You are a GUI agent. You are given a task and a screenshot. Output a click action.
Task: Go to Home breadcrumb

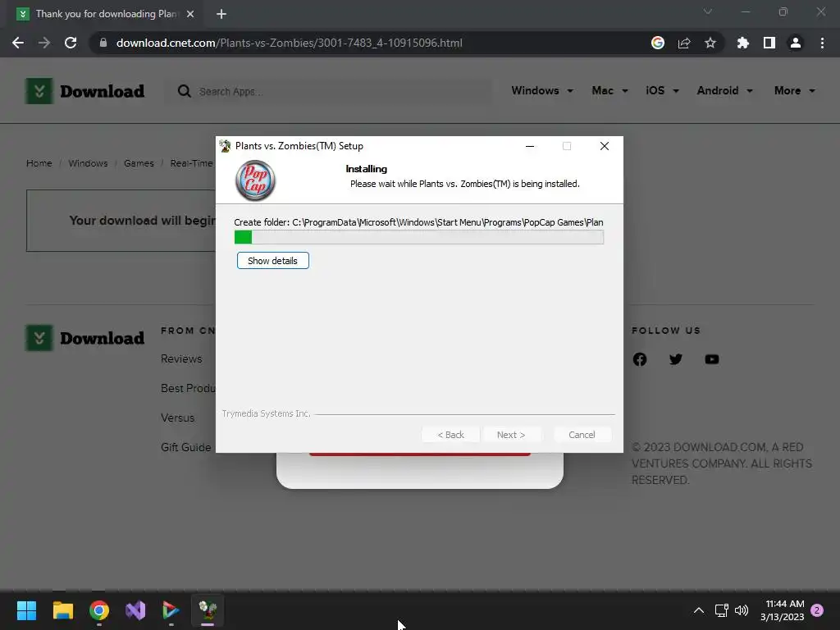pyautogui.click(x=39, y=163)
